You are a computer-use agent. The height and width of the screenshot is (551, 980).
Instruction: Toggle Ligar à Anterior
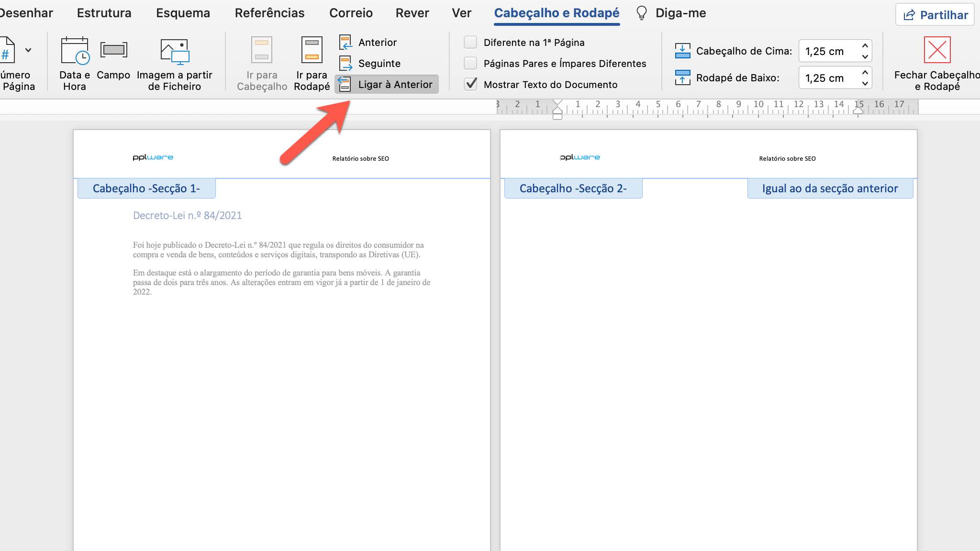(x=387, y=84)
